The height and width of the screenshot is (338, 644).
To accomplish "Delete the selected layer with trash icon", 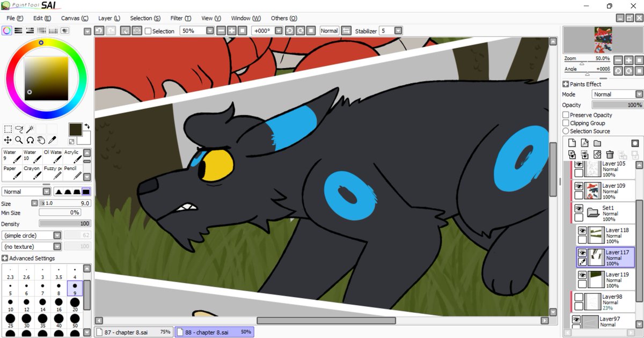I will point(610,155).
